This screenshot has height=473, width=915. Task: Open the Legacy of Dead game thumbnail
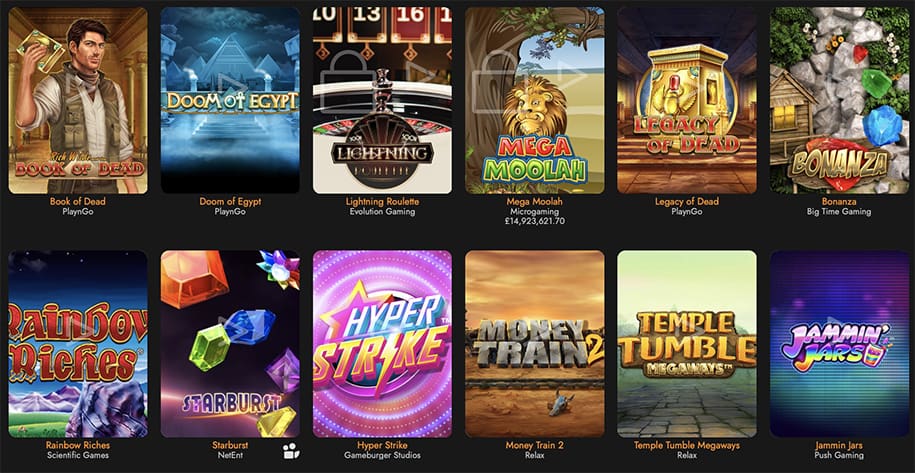tap(687, 100)
